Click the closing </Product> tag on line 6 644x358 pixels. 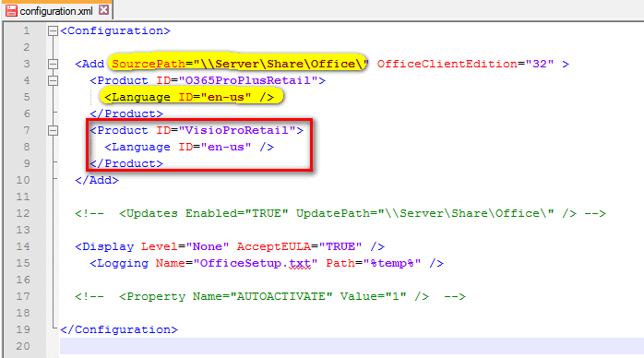[x=126, y=113]
